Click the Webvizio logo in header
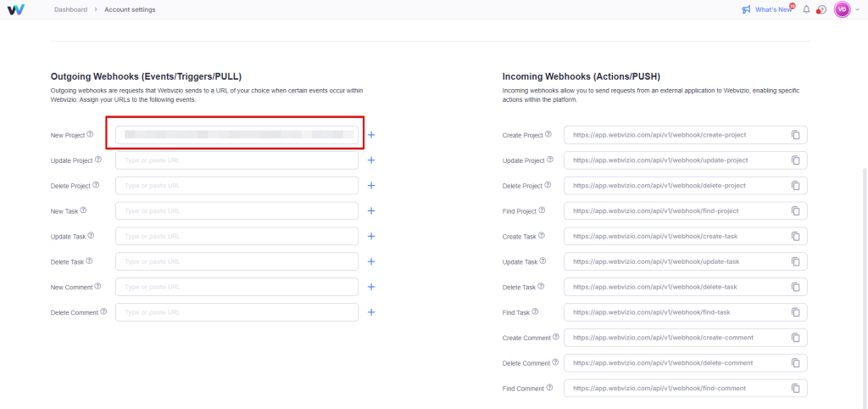 [16, 9]
